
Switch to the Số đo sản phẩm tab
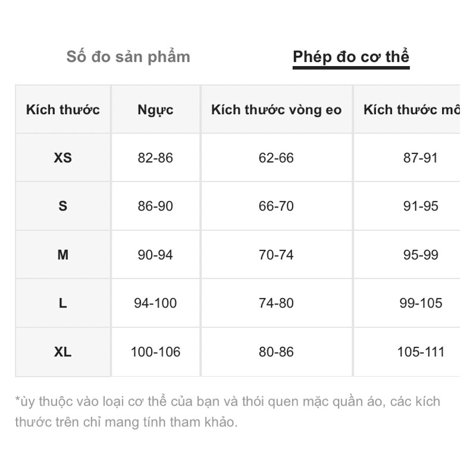coord(129,57)
